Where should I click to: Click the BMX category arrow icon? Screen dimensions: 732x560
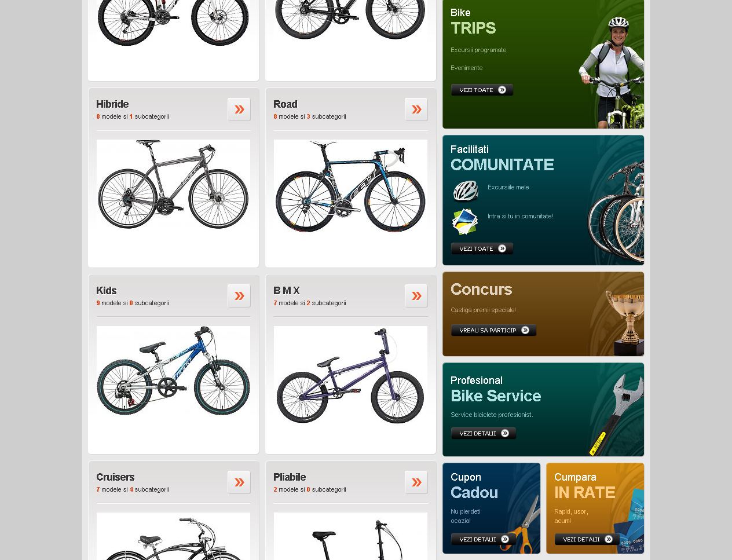click(x=416, y=296)
